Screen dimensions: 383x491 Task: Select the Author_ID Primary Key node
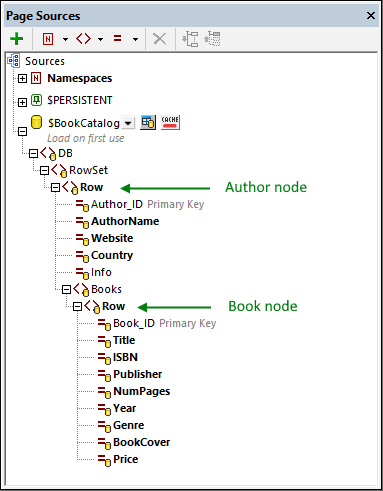tap(147, 204)
